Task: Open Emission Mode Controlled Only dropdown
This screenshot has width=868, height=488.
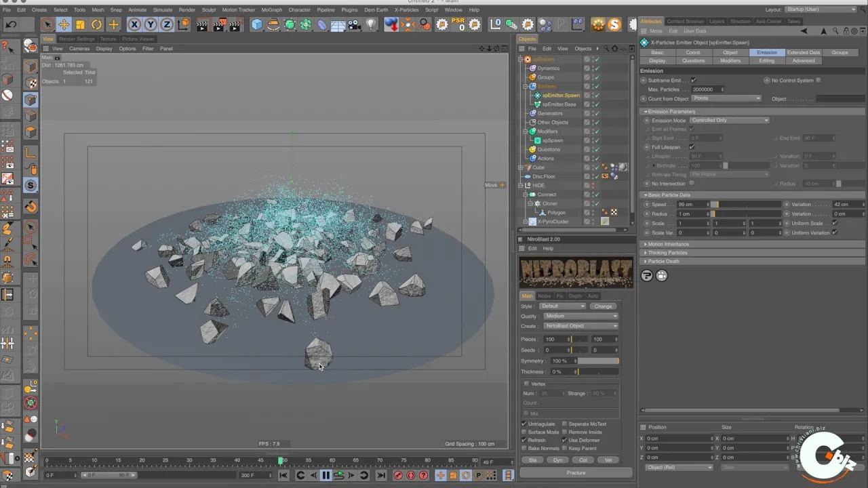Action: coord(730,120)
